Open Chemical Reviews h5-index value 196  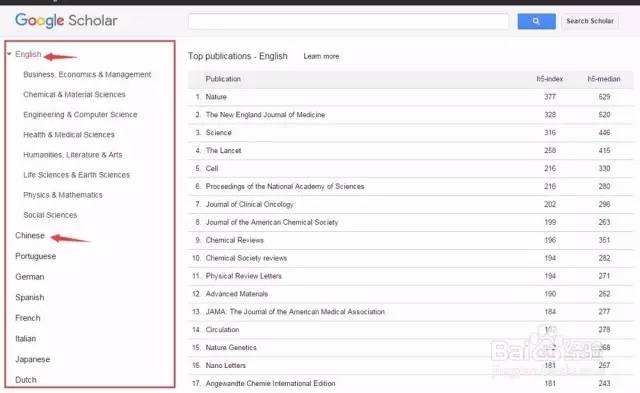click(550, 240)
